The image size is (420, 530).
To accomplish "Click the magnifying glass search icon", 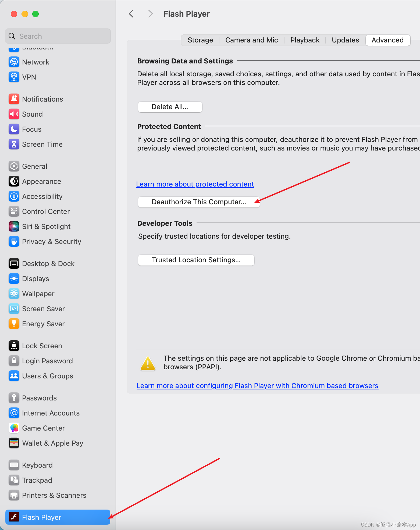I will click(x=12, y=36).
